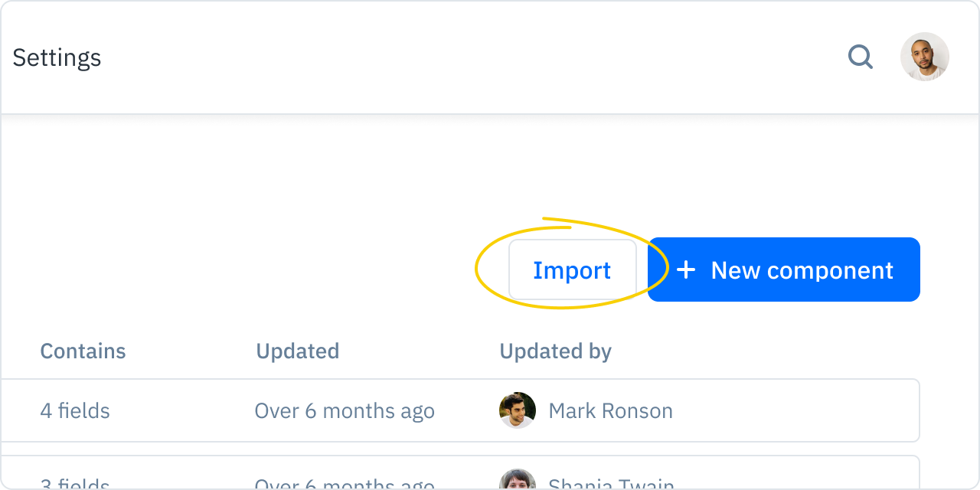The image size is (980, 490).
Task: Sort by the Updated column header
Action: (298, 351)
